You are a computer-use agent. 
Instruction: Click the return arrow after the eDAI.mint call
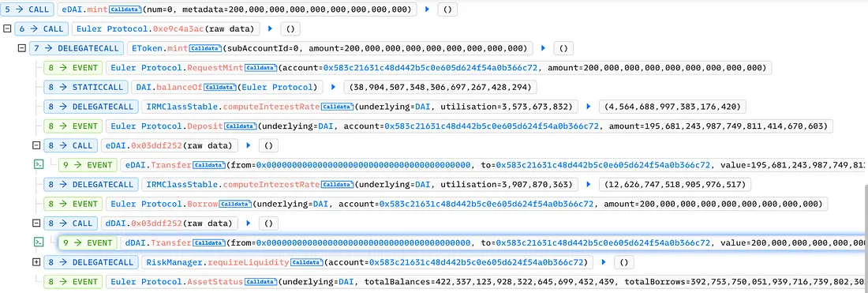427,9
